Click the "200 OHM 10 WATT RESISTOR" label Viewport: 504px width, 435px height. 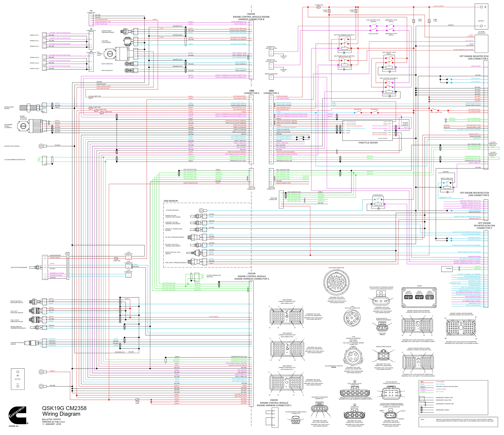pyautogui.click(x=405, y=124)
